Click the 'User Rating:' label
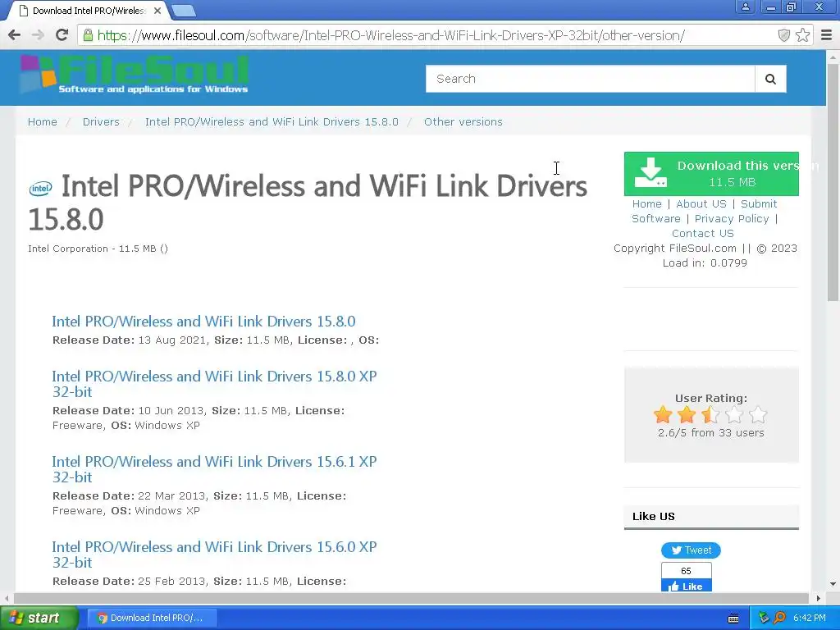The width and height of the screenshot is (840, 630). 711,398
